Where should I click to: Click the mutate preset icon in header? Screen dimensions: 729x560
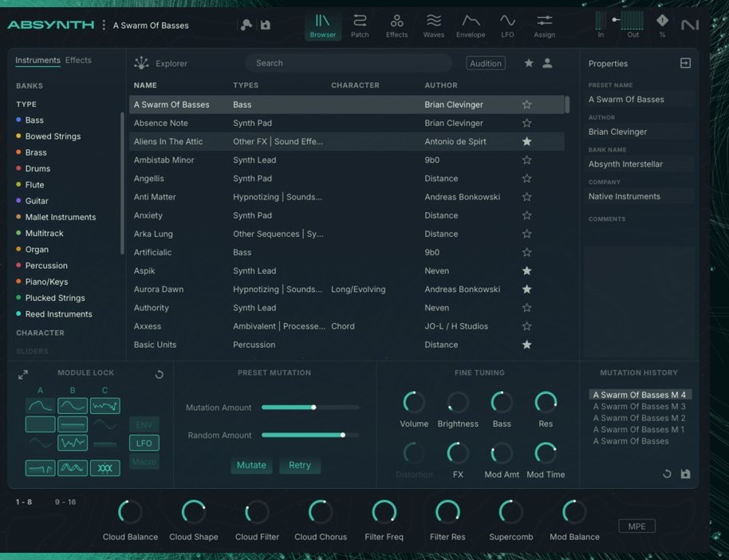click(246, 25)
